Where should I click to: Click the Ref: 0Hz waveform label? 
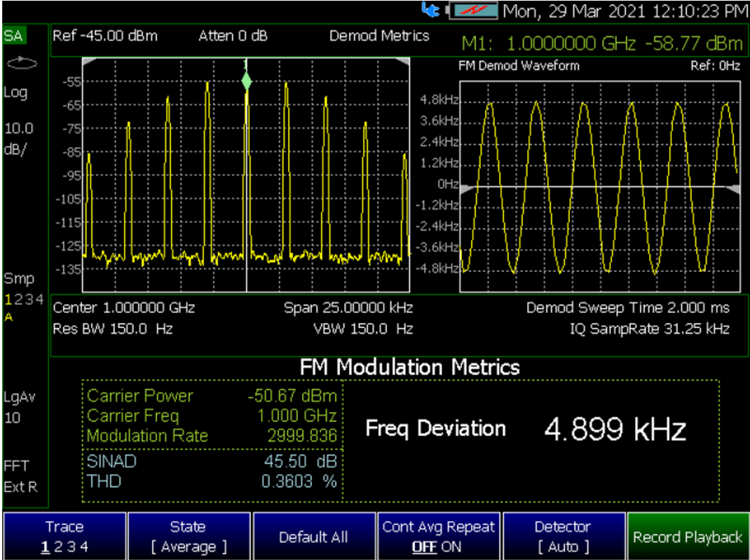coord(715,65)
